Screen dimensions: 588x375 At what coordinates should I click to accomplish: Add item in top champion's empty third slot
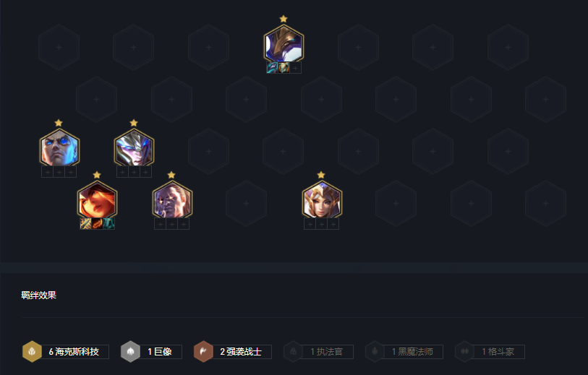296,68
